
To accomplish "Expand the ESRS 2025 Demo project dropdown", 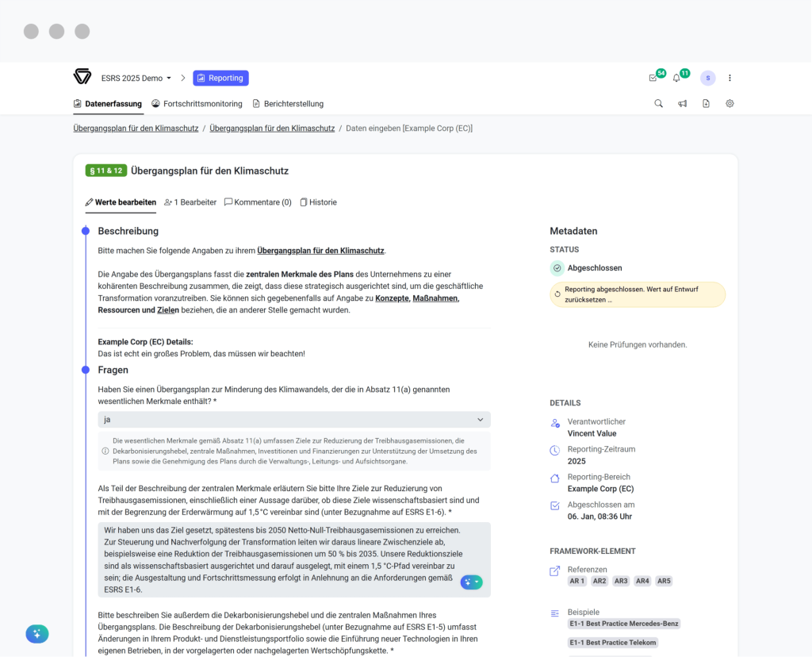I will click(136, 79).
